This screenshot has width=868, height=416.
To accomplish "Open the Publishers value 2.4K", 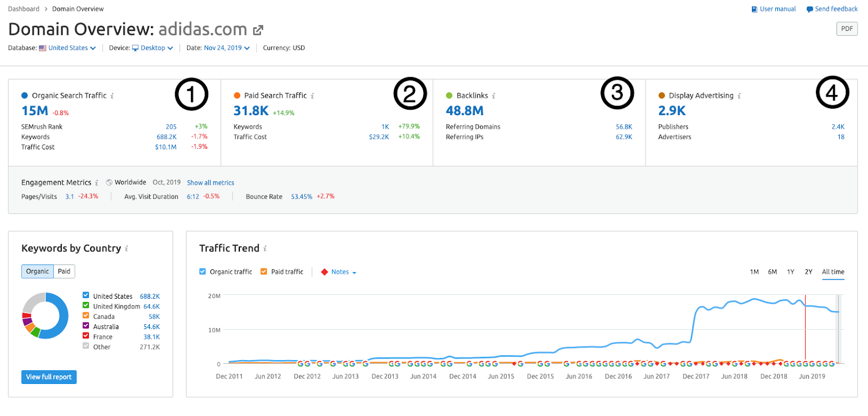I will [838, 127].
